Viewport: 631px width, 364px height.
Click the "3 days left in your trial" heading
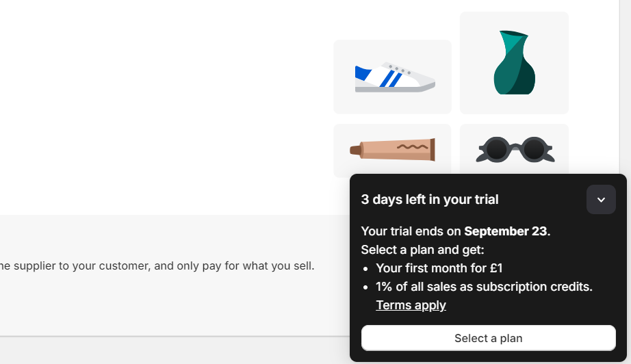[x=430, y=200]
